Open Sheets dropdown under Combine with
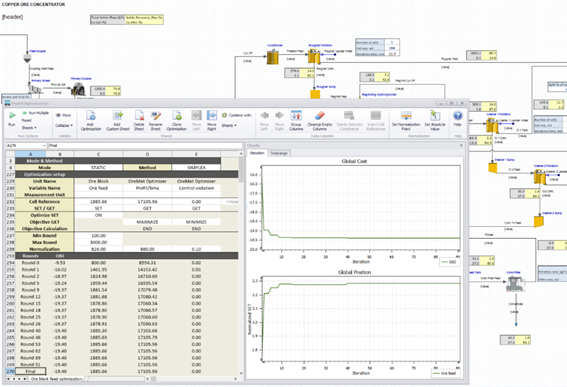Screen dimensions: 567x387 tap(229, 126)
